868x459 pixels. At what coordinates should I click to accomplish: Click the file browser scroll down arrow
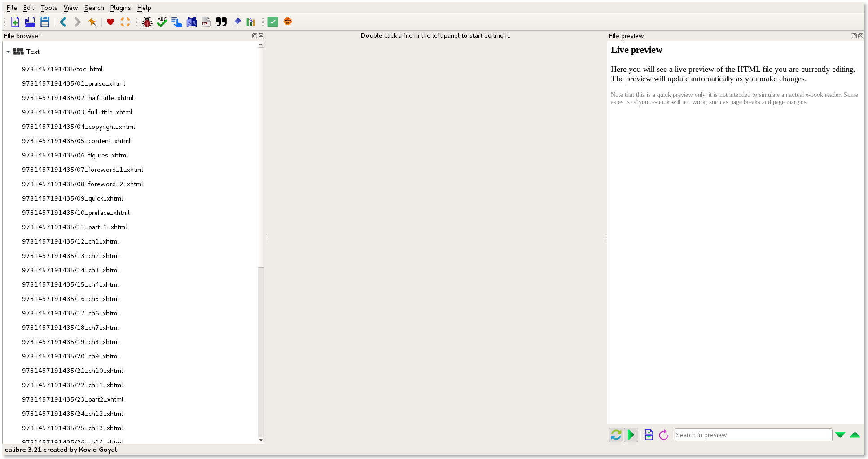tap(261, 440)
